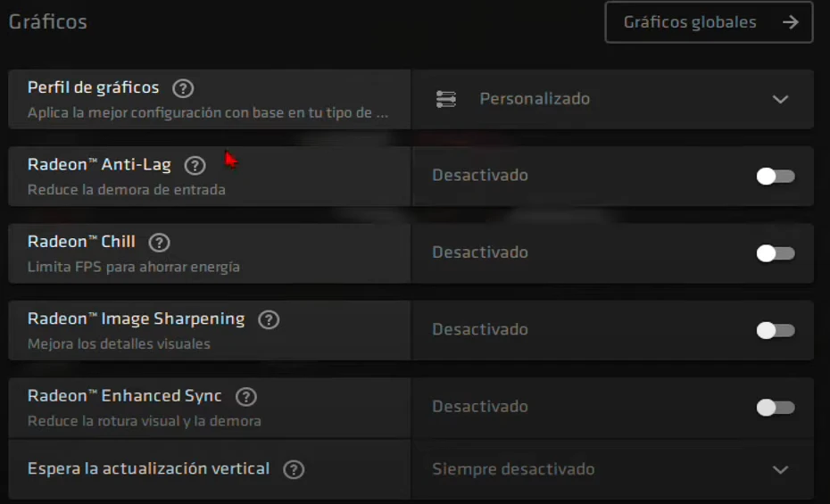Click Radeon Enhanced Sync help icon
The width and height of the screenshot is (830, 504).
click(245, 397)
